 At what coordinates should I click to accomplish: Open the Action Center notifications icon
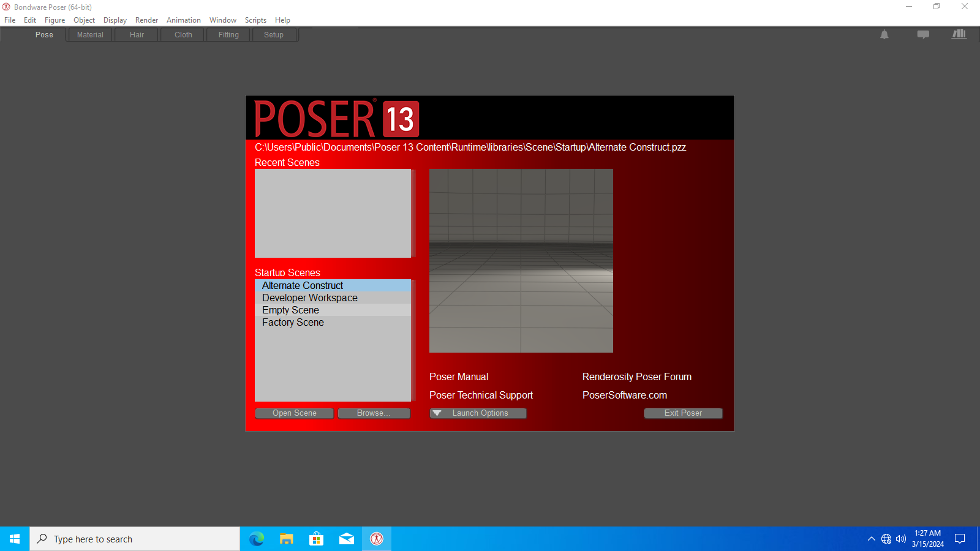(960, 539)
